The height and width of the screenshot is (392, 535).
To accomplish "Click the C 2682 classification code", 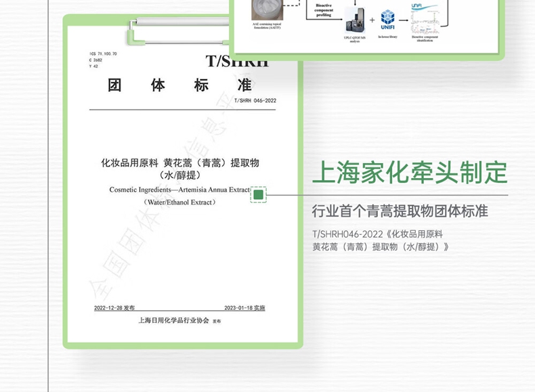I will click(x=96, y=60).
